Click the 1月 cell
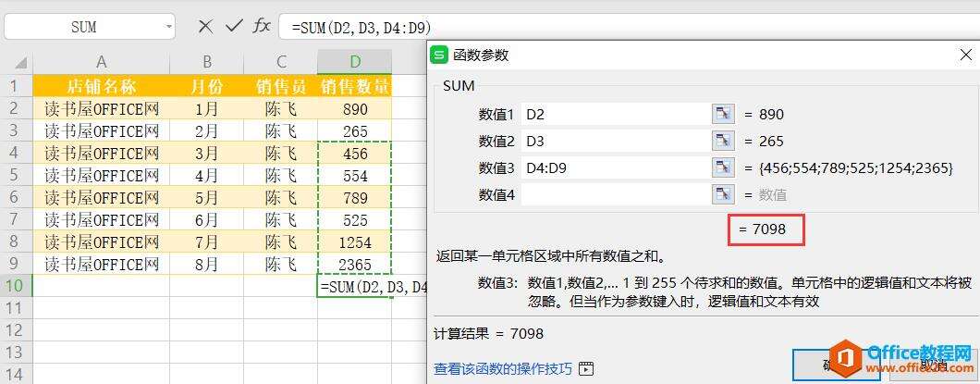The width and height of the screenshot is (980, 384). click(207, 108)
